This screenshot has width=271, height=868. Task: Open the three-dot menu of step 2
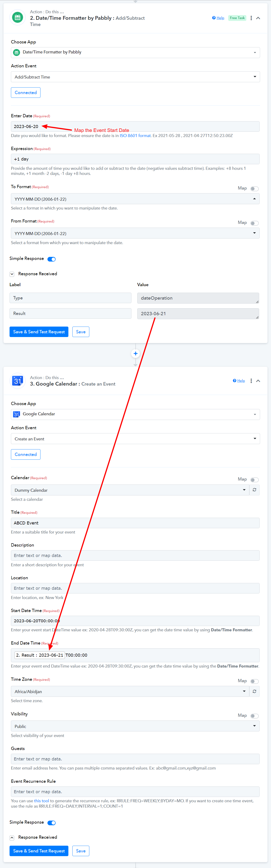pos(251,18)
